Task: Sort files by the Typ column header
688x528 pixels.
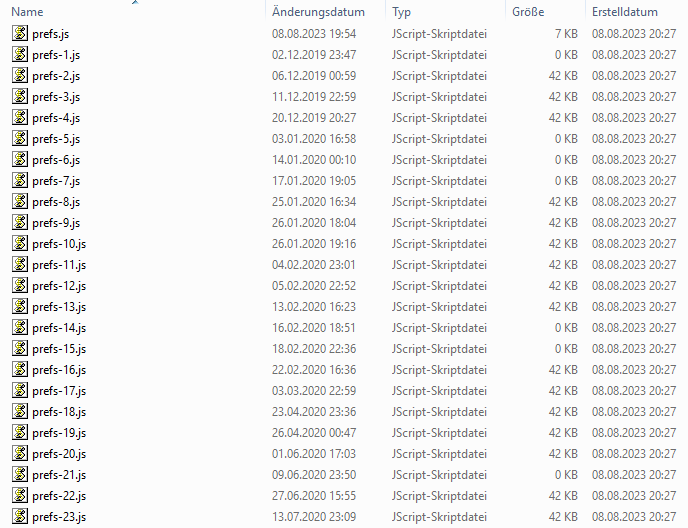Action: point(401,12)
